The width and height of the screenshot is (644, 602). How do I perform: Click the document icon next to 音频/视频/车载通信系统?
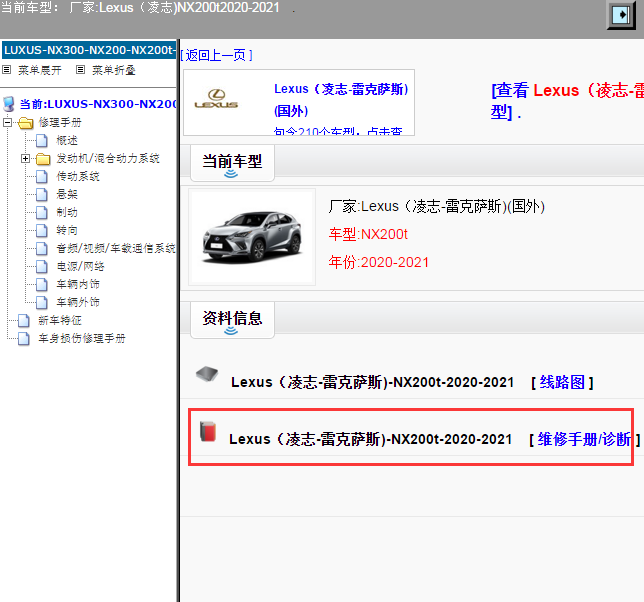[x=41, y=248]
